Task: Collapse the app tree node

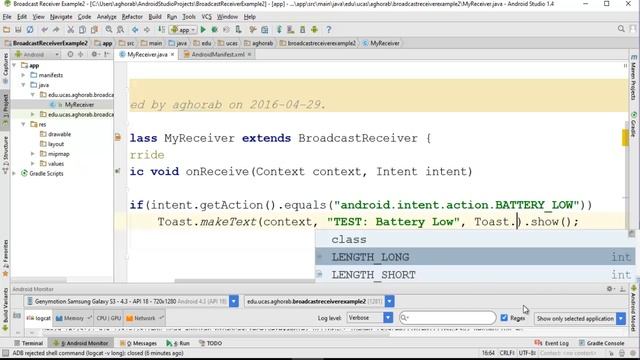Action: (x=15, y=65)
